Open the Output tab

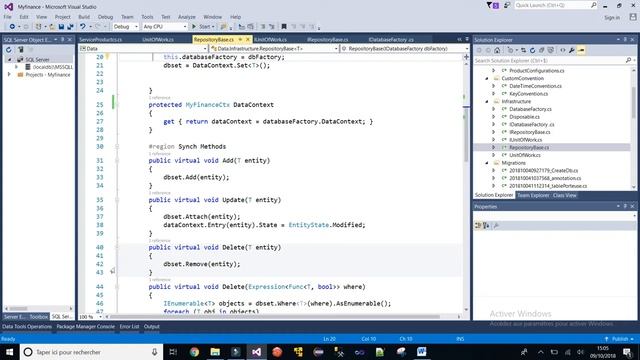click(x=151, y=327)
